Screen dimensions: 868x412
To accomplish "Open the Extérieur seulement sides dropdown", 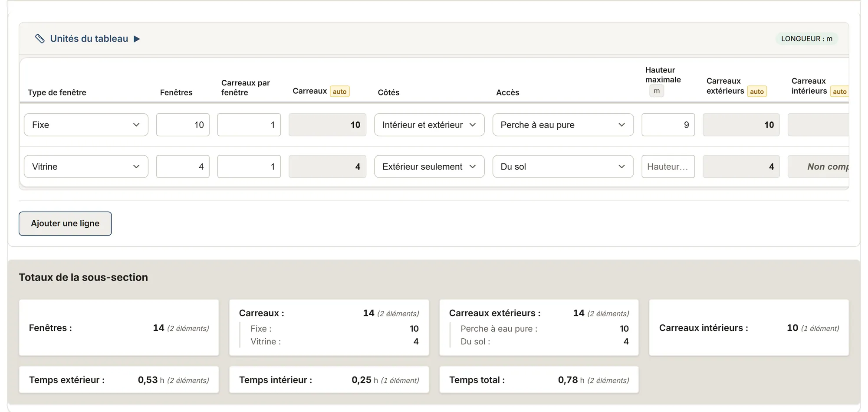I will (x=429, y=167).
